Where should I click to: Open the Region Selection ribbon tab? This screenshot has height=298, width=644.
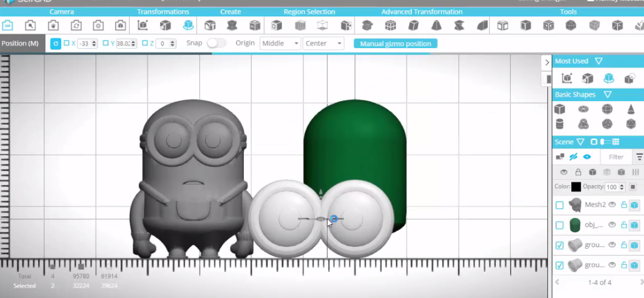(309, 11)
